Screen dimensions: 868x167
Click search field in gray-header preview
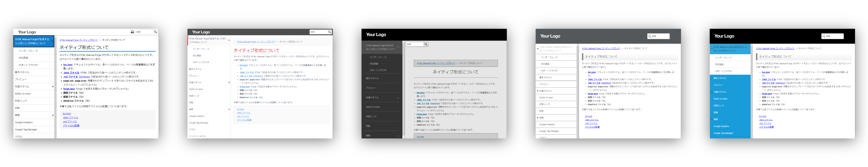(660, 36)
